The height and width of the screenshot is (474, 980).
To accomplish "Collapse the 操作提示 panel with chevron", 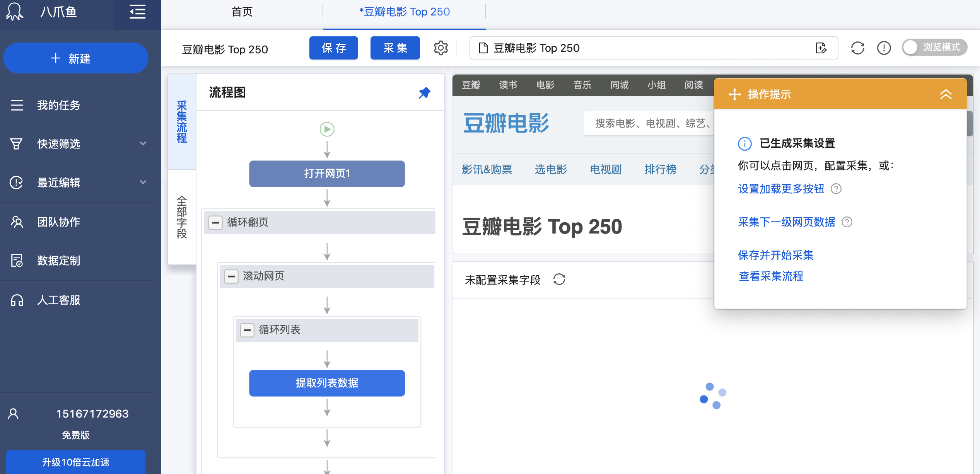I will [946, 94].
